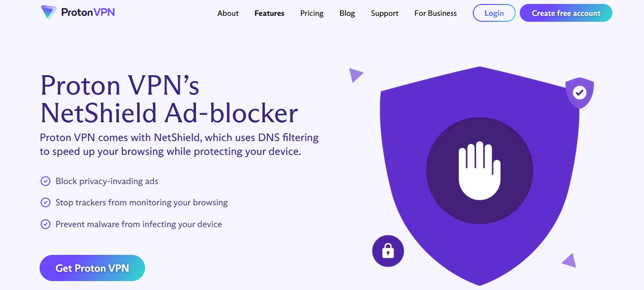Click the Get Proton VPN button
Viewport: 644px width, 290px height.
click(x=92, y=268)
